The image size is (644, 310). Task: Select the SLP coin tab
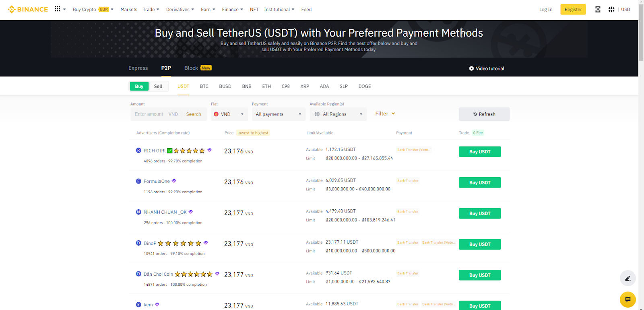tap(344, 86)
